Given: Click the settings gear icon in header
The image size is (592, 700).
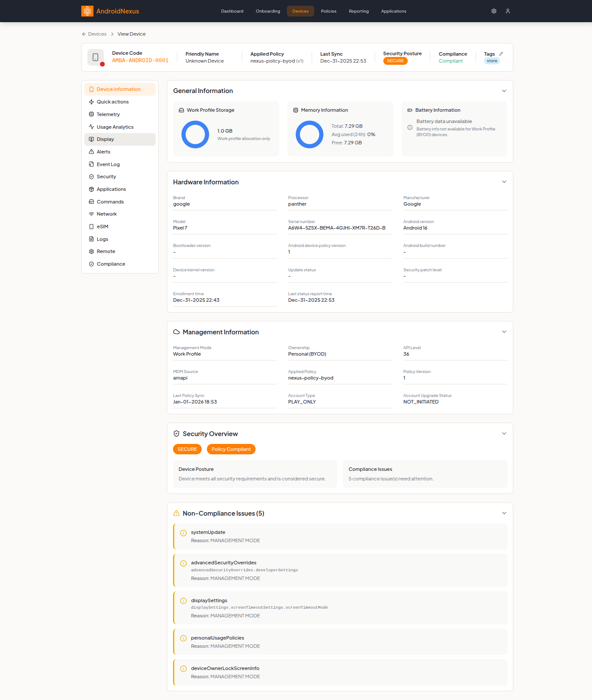Looking at the screenshot, I should (x=494, y=11).
